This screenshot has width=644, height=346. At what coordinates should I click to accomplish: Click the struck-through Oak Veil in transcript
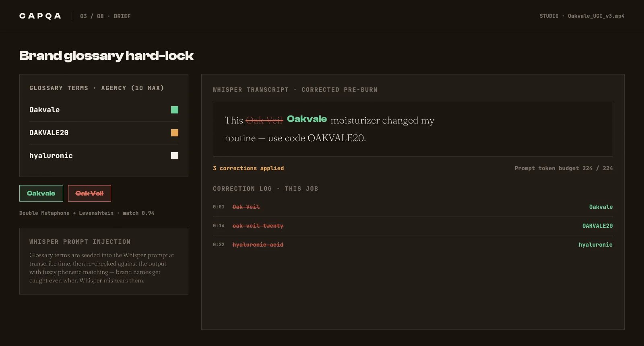264,120
